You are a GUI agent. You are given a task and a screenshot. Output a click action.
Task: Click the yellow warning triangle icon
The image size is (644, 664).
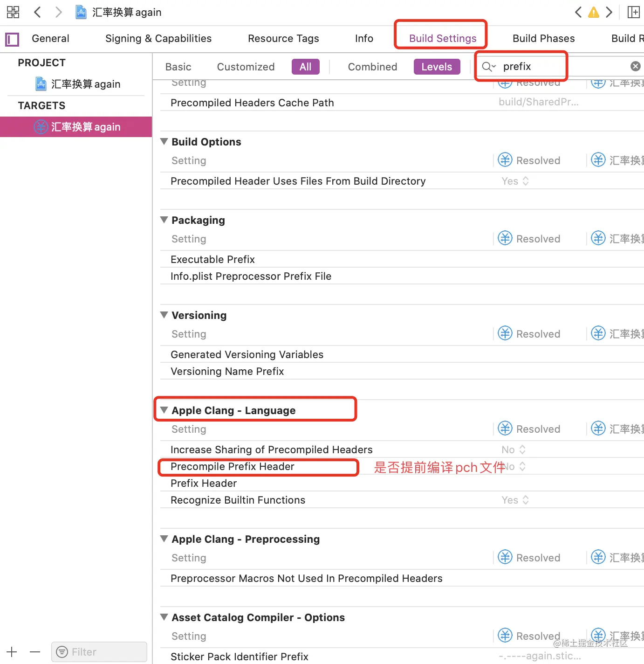[594, 12]
